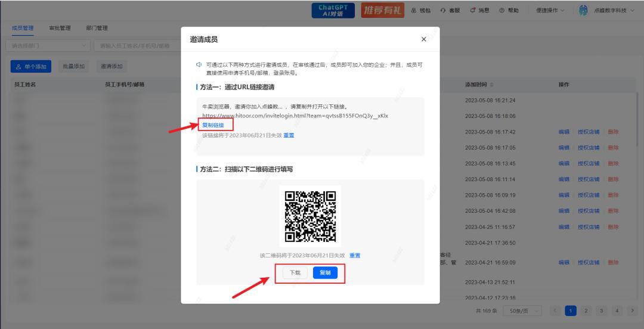Image resolution: width=644 pixels, height=329 pixels.
Task: Click the invite URL text hitoor.com/invitelogin
Action: [x=295, y=116]
